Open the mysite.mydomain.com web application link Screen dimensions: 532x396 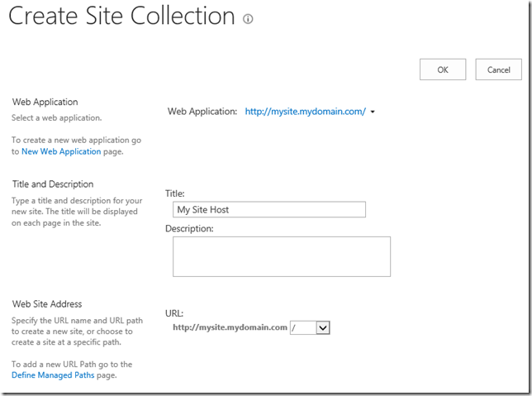tap(305, 112)
